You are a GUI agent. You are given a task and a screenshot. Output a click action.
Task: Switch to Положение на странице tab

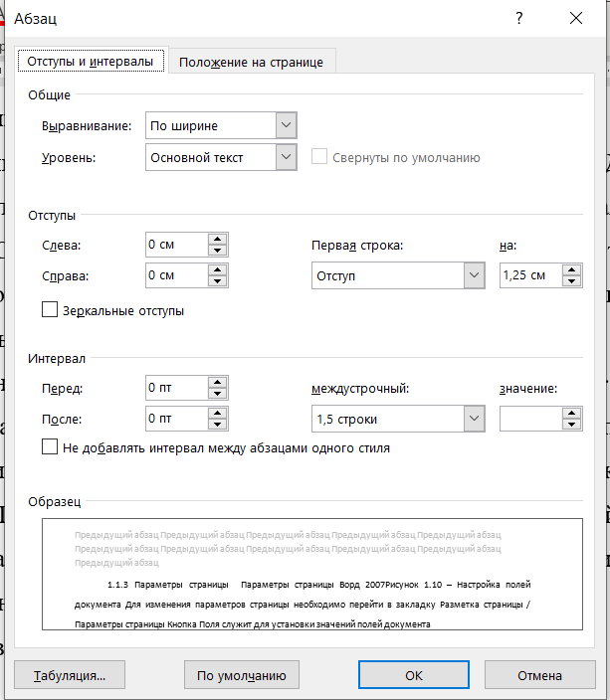tap(251, 62)
